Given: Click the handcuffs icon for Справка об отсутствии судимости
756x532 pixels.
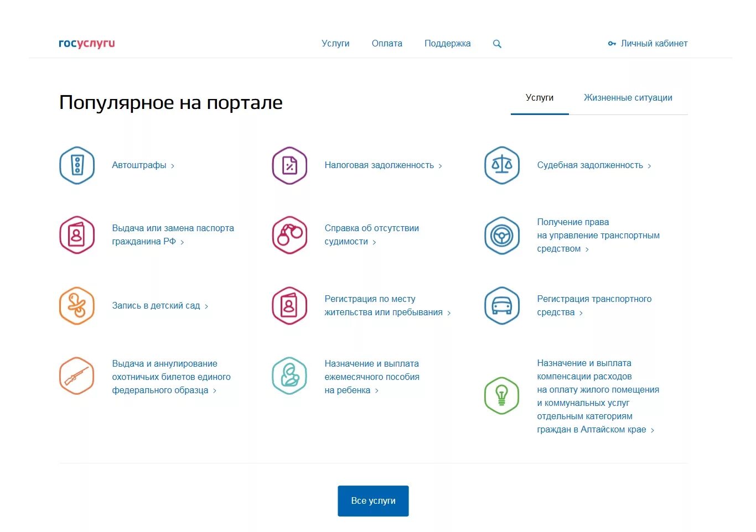Looking at the screenshot, I should click(x=289, y=235).
